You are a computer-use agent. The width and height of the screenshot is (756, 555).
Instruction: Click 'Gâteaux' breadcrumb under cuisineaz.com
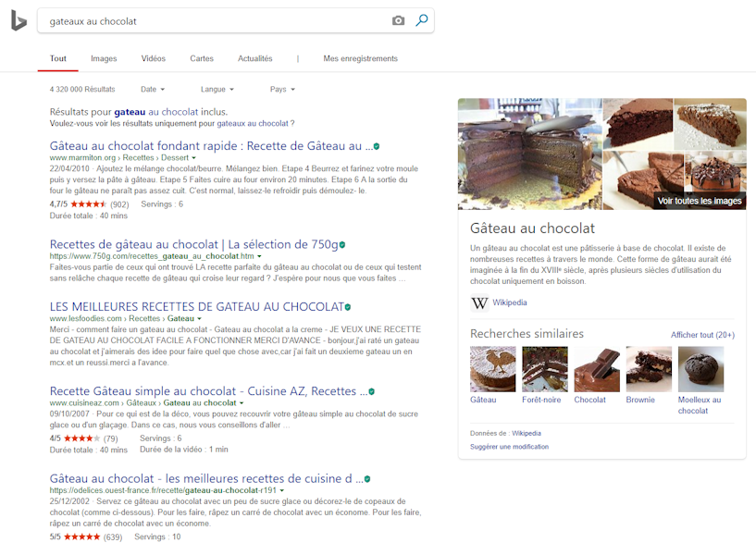pyautogui.click(x=142, y=402)
